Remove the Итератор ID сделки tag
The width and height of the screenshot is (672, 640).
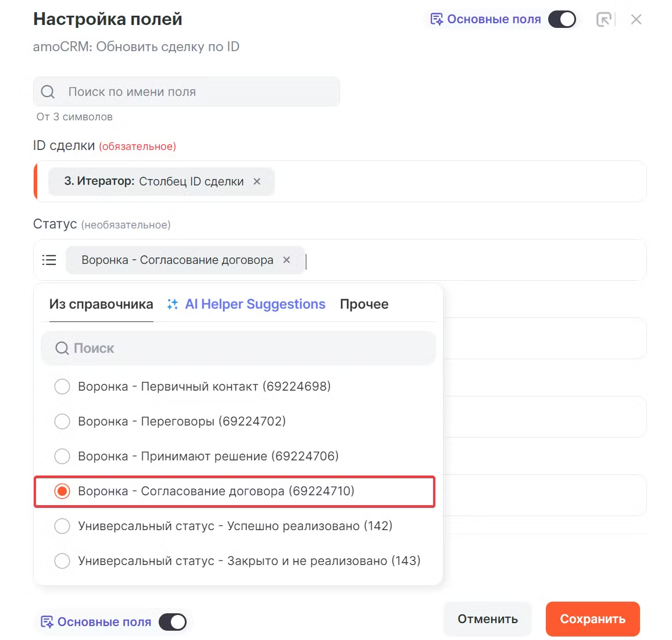(x=257, y=181)
